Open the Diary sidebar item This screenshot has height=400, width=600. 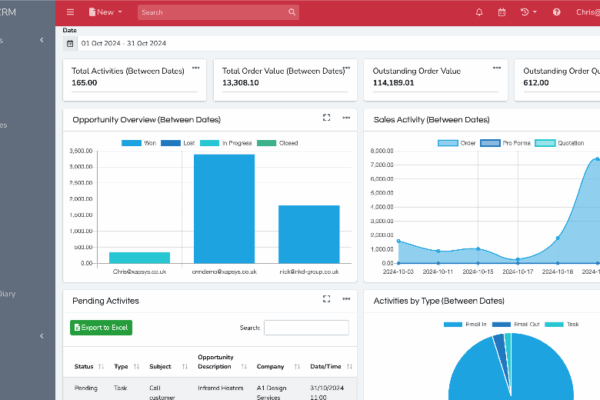[8, 294]
